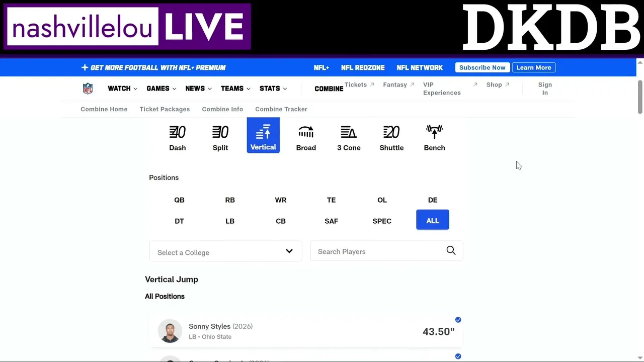Open the NFL+ link
Image resolution: width=644 pixels, height=362 pixels.
coord(321,67)
